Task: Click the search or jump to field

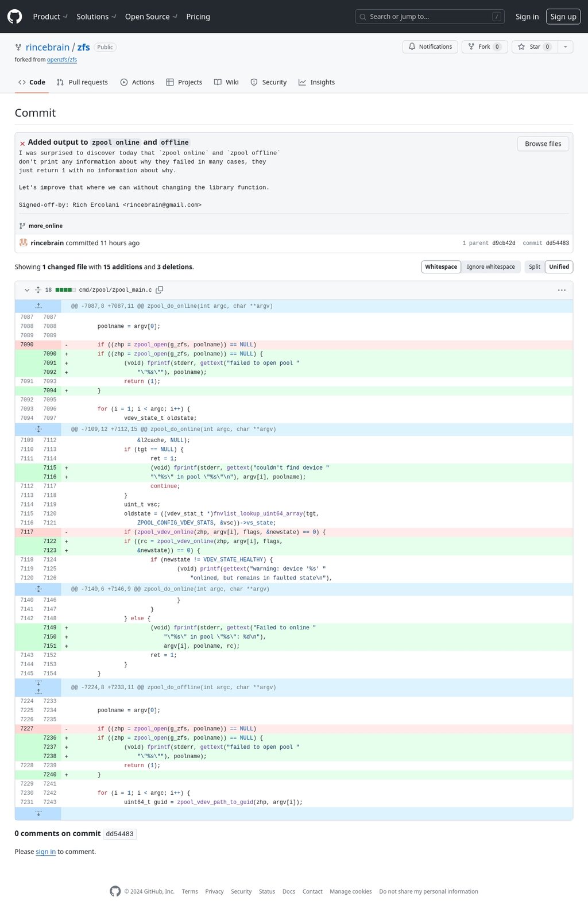Action: pyautogui.click(x=430, y=17)
